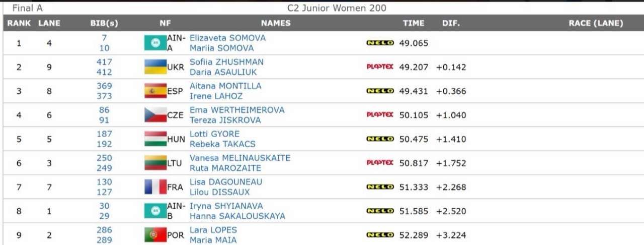Click the France flag icon
Image resolution: width=644 pixels, height=245 pixels.
pyautogui.click(x=155, y=187)
